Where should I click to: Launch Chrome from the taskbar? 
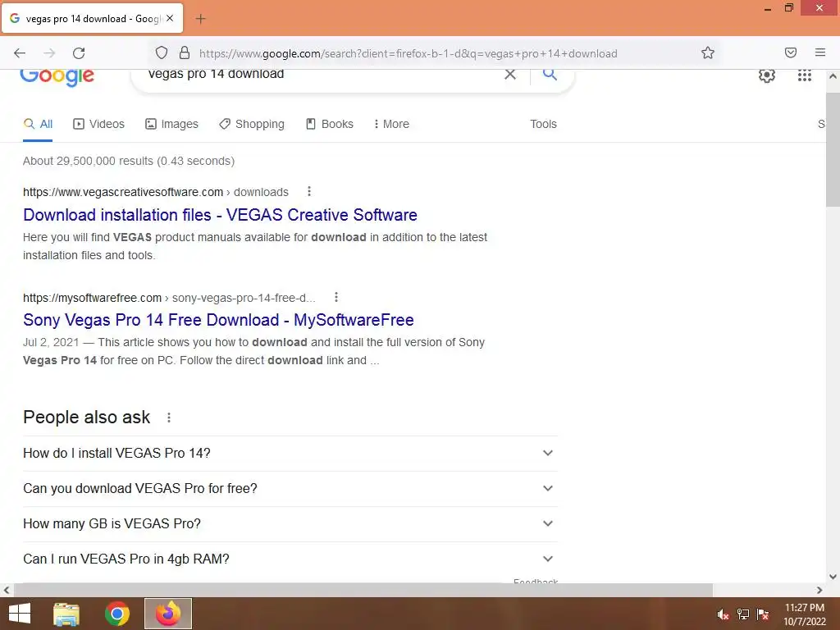[116, 614]
